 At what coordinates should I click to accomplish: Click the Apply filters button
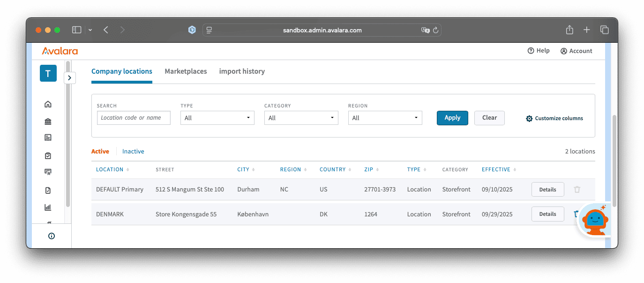click(x=452, y=118)
